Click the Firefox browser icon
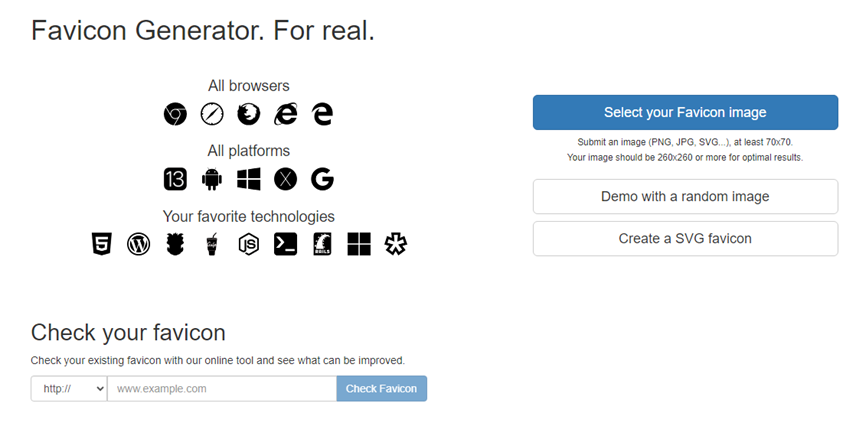 click(x=248, y=114)
